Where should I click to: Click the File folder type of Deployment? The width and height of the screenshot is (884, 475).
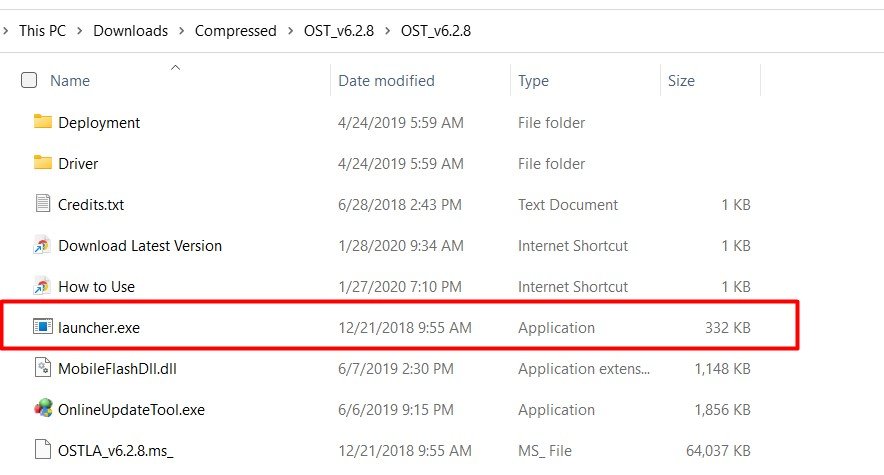point(551,122)
